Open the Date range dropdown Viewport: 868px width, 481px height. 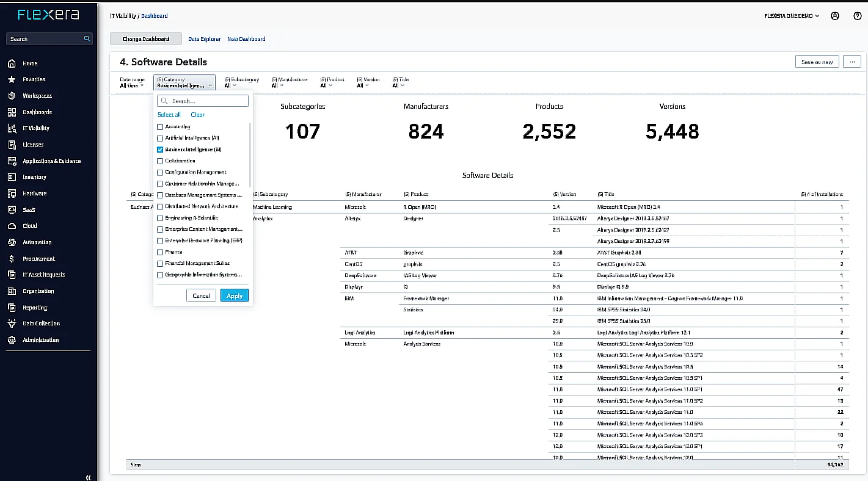point(132,82)
